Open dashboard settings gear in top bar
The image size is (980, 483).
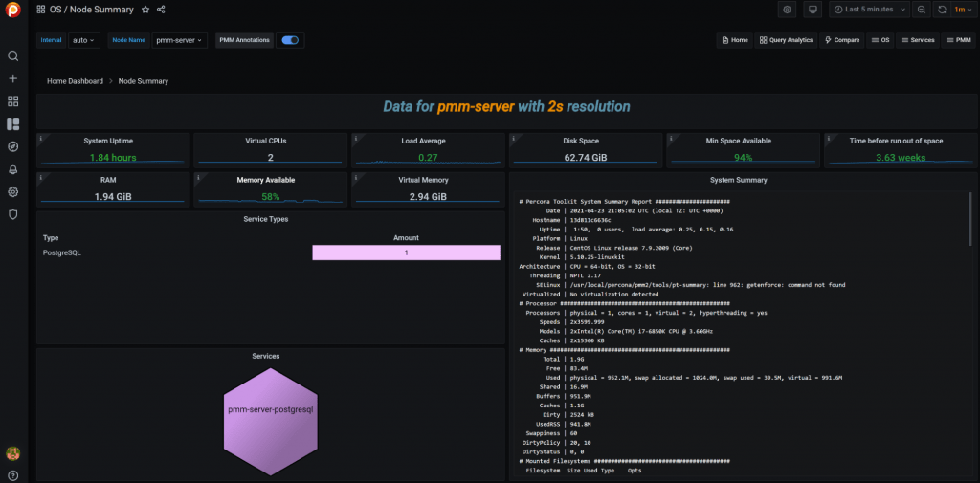click(x=787, y=10)
